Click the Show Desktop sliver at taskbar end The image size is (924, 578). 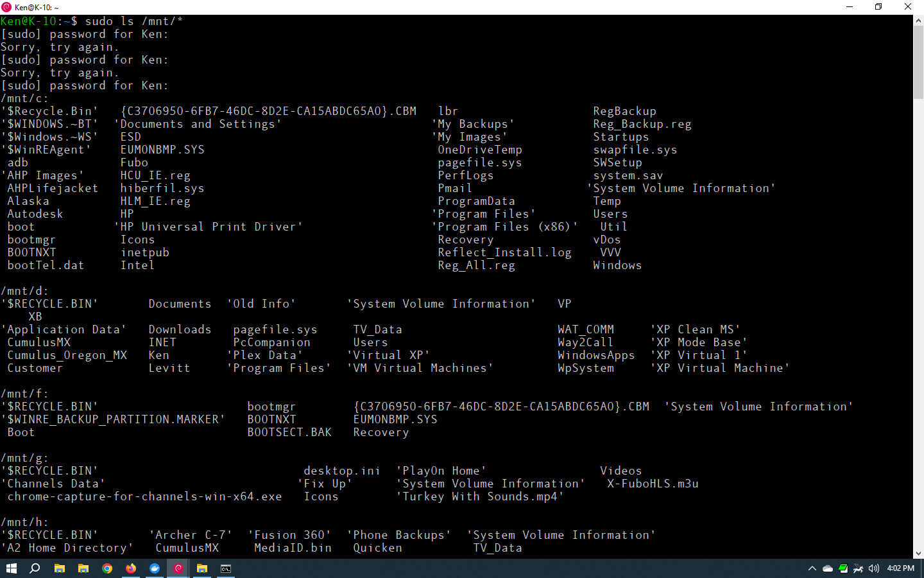point(922,568)
